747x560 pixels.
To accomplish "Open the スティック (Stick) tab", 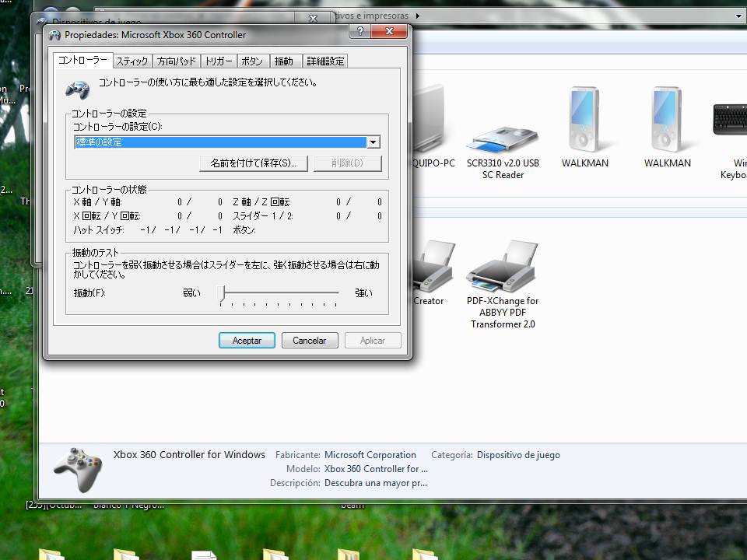I will point(132,61).
